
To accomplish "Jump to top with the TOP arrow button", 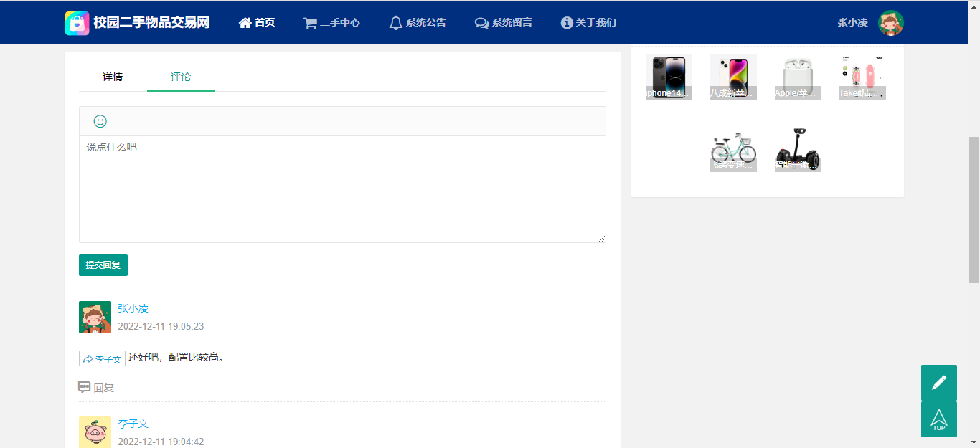I will click(939, 419).
